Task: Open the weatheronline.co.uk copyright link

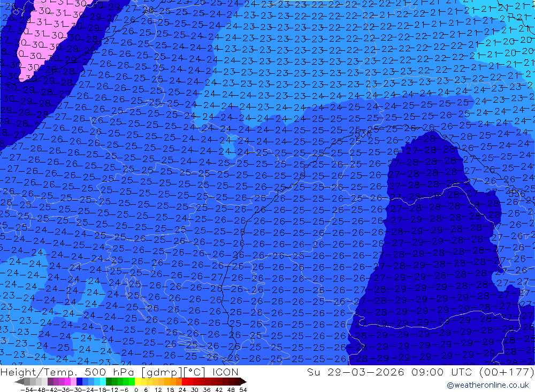Action: pos(487,385)
